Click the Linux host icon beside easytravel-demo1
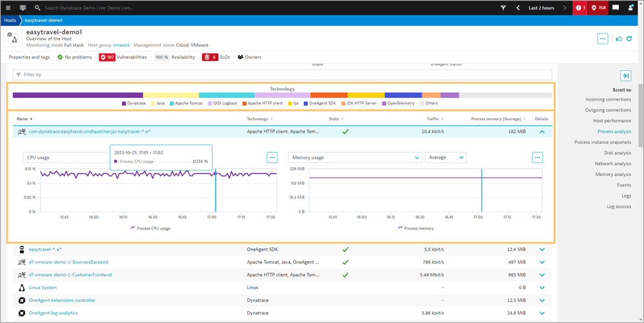 [13, 38]
